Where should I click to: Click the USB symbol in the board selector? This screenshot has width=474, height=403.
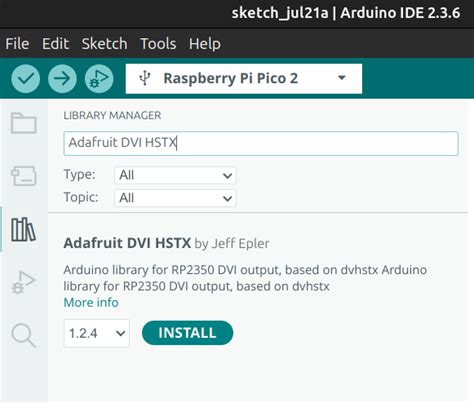145,79
